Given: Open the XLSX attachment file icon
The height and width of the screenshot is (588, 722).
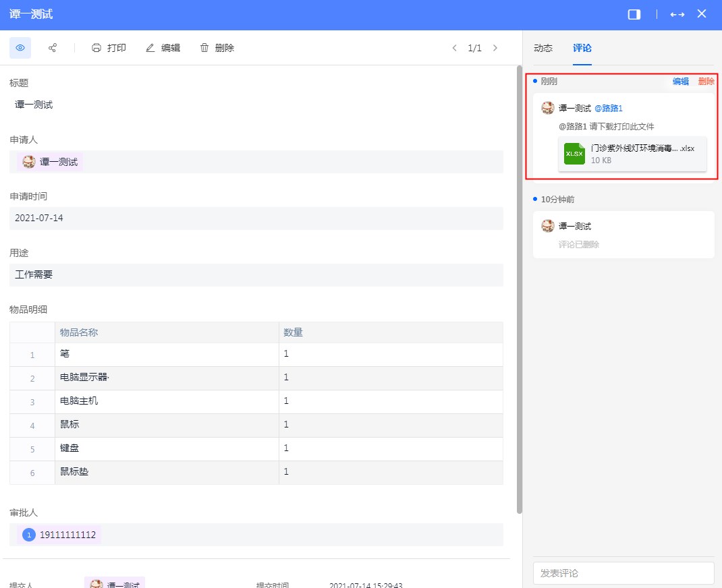Looking at the screenshot, I should (574, 154).
